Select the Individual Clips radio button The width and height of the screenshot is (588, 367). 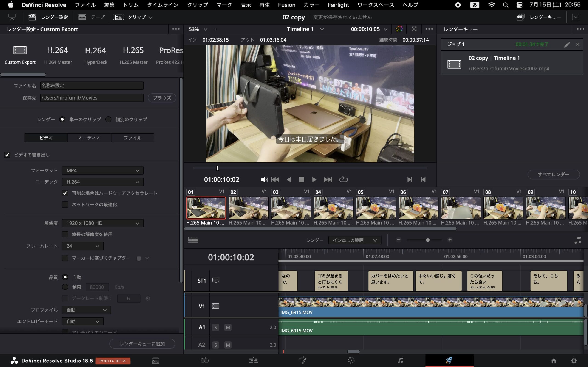pyautogui.click(x=108, y=120)
